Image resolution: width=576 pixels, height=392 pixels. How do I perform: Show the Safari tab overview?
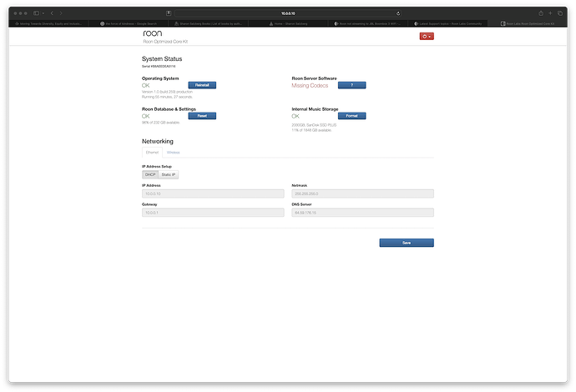(x=561, y=13)
